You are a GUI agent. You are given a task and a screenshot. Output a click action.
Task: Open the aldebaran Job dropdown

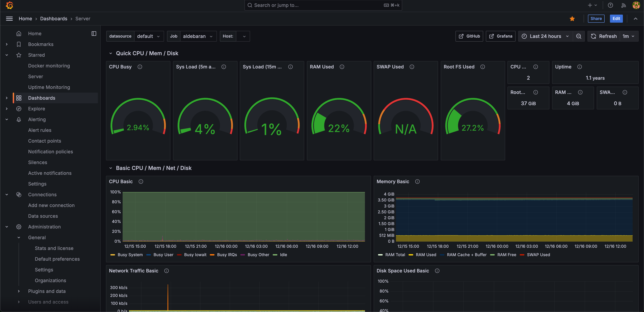(199, 36)
